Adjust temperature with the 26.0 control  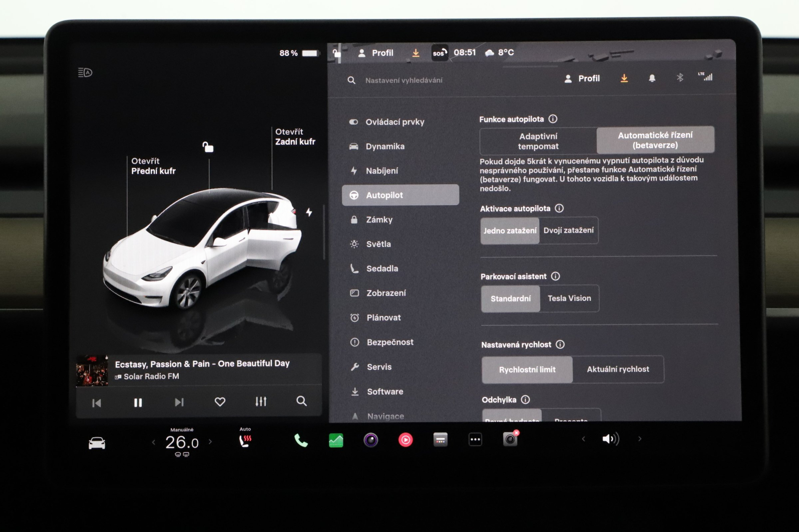pos(183,441)
